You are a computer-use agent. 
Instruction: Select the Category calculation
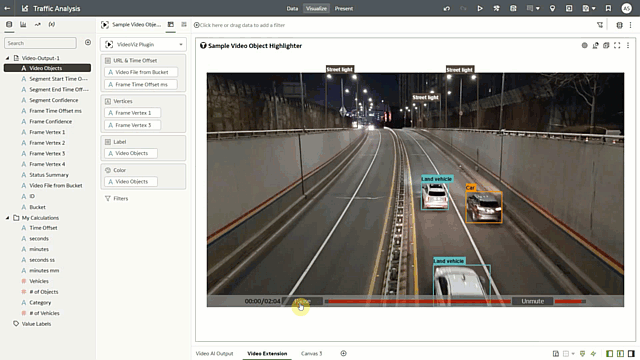point(40,302)
